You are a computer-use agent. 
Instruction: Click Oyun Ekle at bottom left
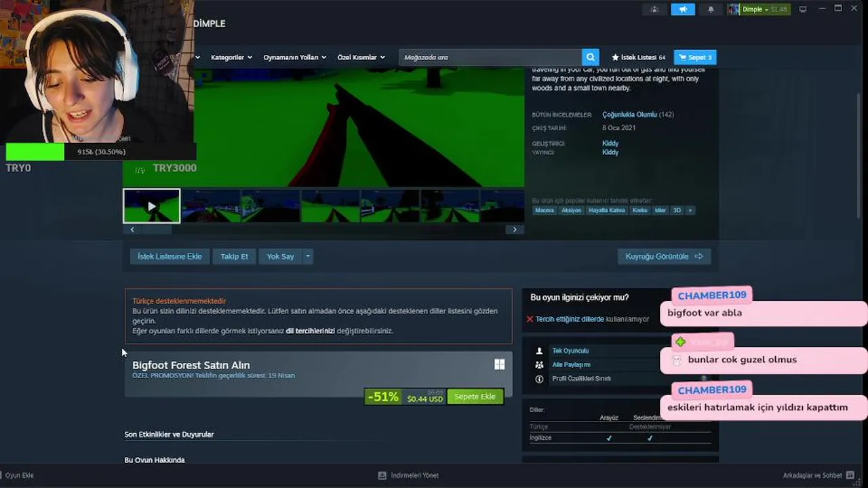pyautogui.click(x=19, y=475)
